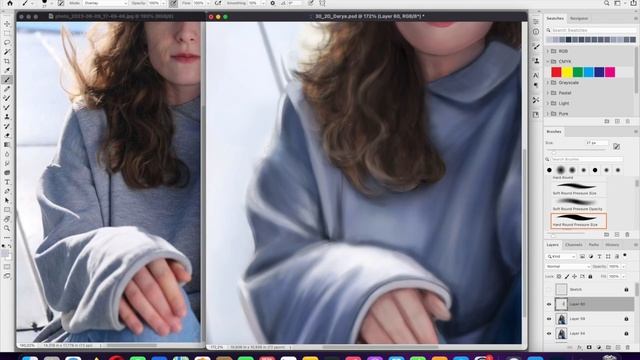Open the layer blend mode Normal dropdown

pyautogui.click(x=568, y=266)
